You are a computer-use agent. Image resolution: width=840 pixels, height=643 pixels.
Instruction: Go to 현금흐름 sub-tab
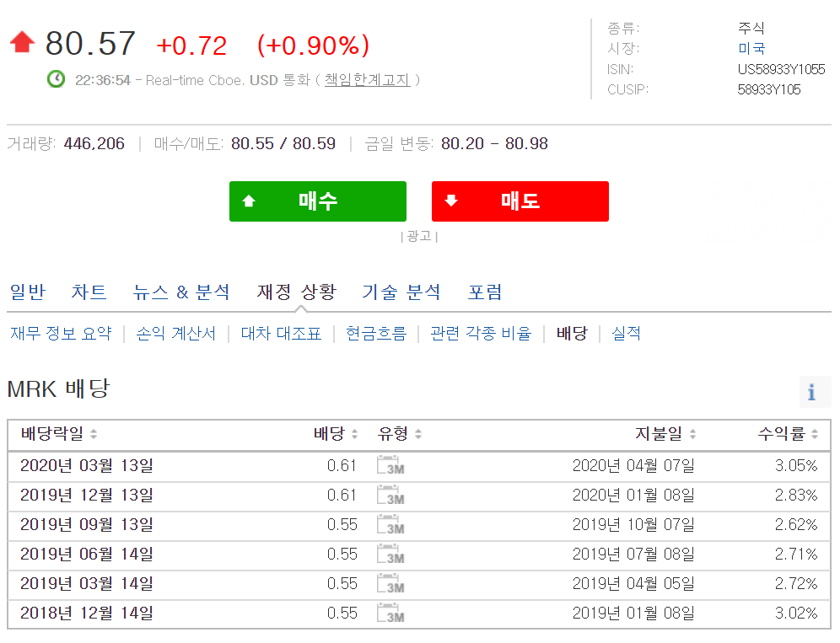click(376, 334)
